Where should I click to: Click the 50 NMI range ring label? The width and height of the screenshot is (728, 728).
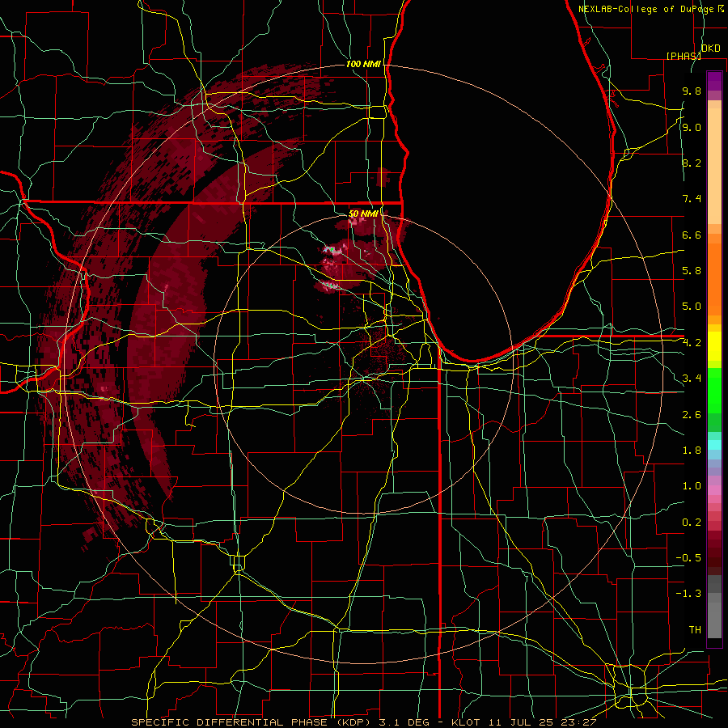tap(363, 214)
